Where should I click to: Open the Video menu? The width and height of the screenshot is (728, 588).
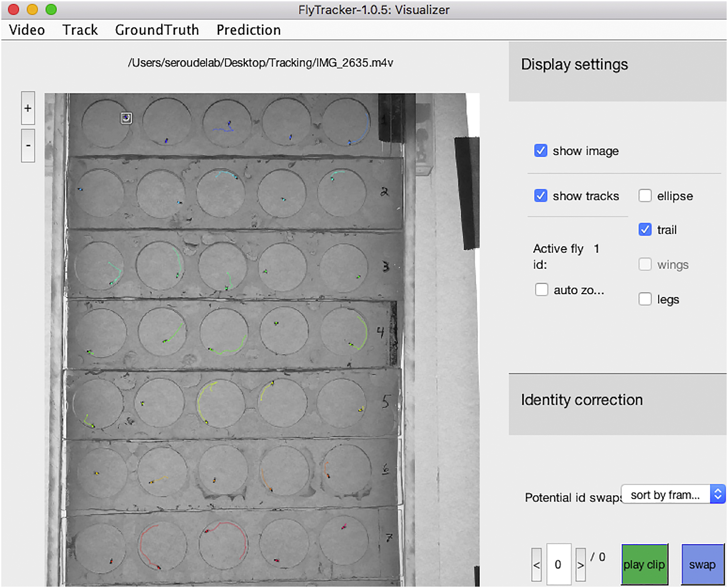(27, 30)
